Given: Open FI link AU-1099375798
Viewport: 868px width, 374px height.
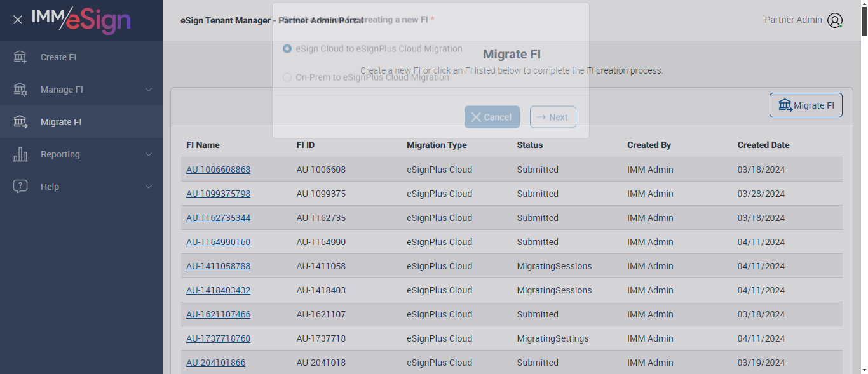Looking at the screenshot, I should (x=218, y=194).
